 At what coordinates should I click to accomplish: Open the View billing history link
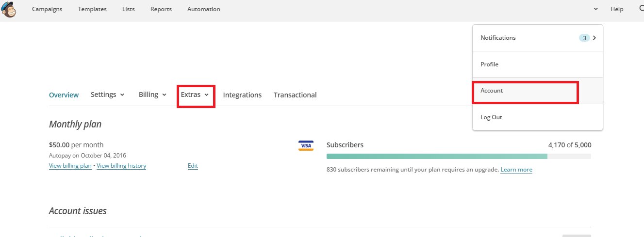121,166
